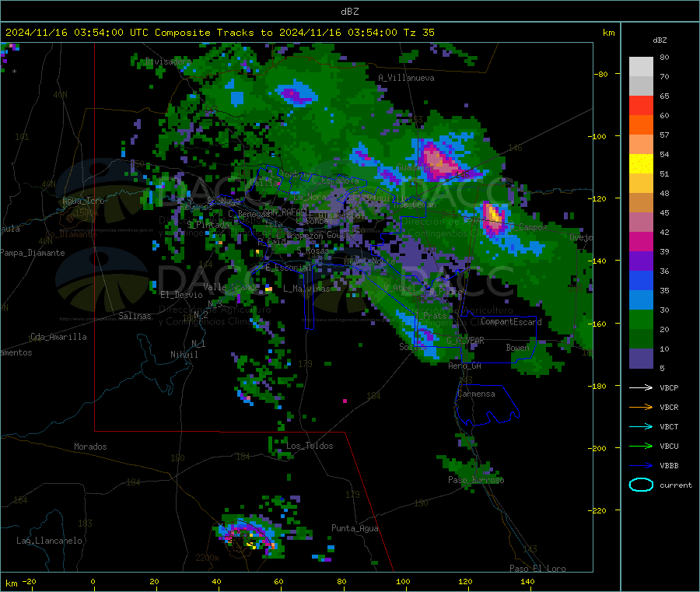Click the blue VBBB arrow in legend

point(641,466)
